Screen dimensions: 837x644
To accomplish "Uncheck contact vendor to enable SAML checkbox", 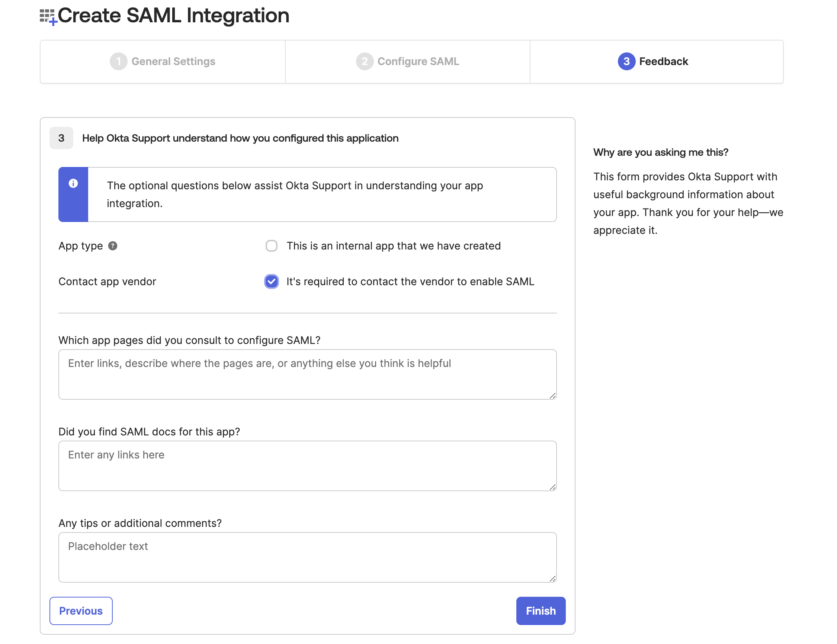I will point(271,281).
